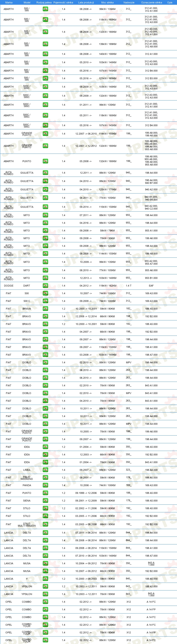This screenshot has width=177, height=644.
Task: Select engine code '955 A1.000'
Action: coord(151,231)
